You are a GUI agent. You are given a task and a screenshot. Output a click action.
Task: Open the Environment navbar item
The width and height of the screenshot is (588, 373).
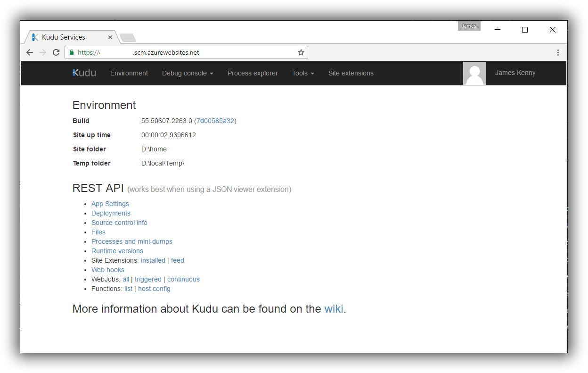tap(129, 73)
